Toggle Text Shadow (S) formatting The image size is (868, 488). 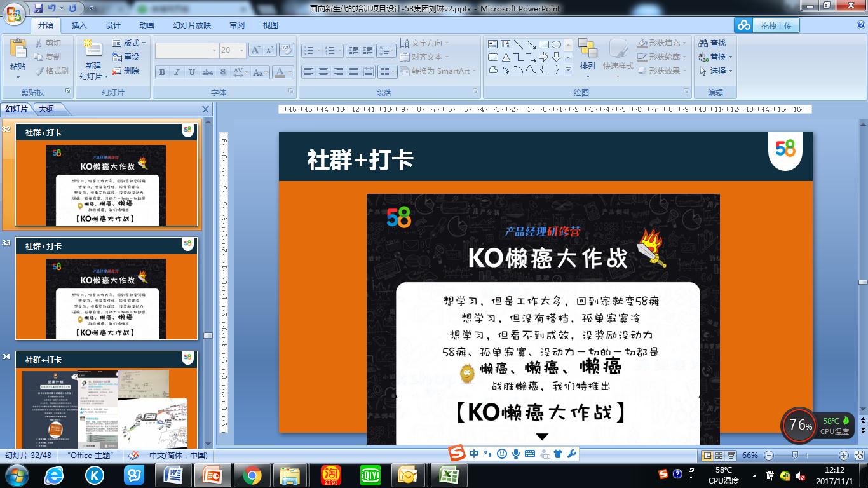(223, 72)
